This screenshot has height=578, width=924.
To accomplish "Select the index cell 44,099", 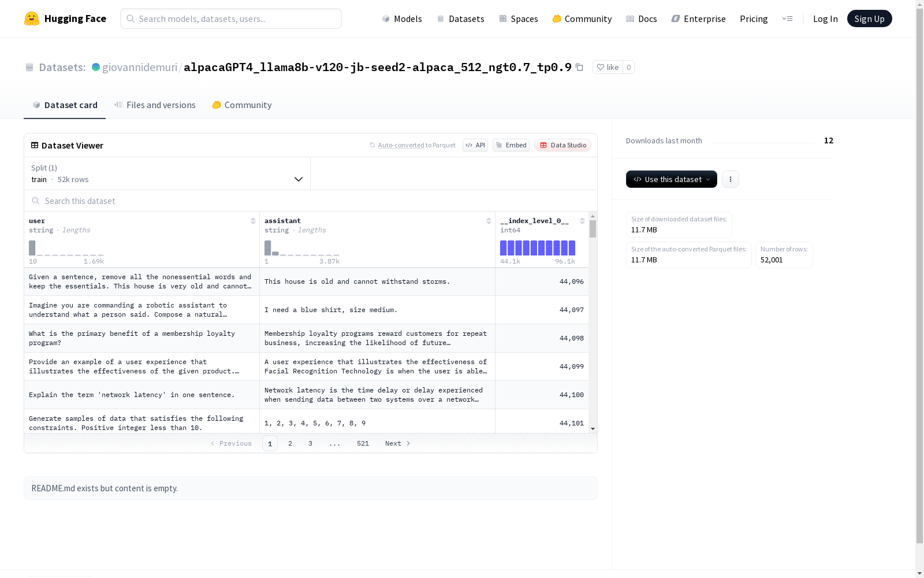I will tap(542, 366).
